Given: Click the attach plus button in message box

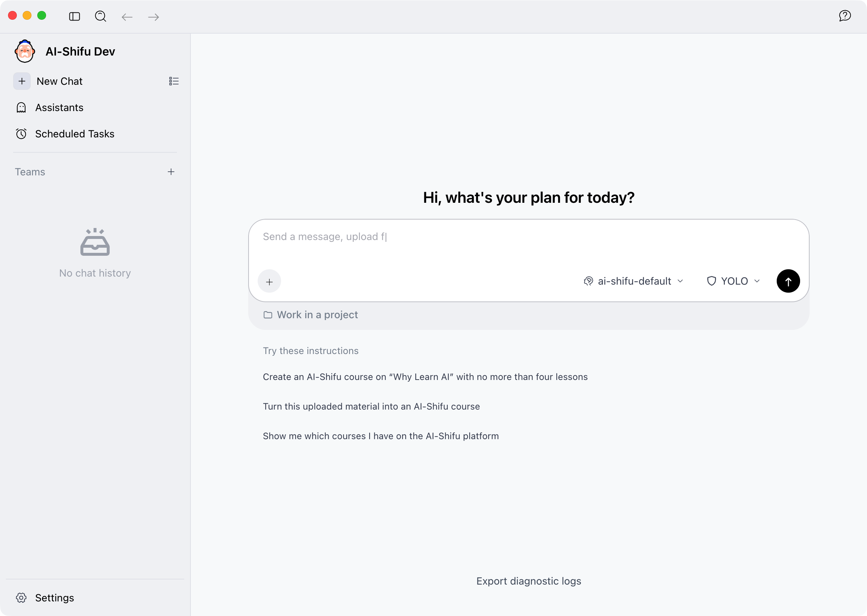Looking at the screenshot, I should (x=269, y=281).
